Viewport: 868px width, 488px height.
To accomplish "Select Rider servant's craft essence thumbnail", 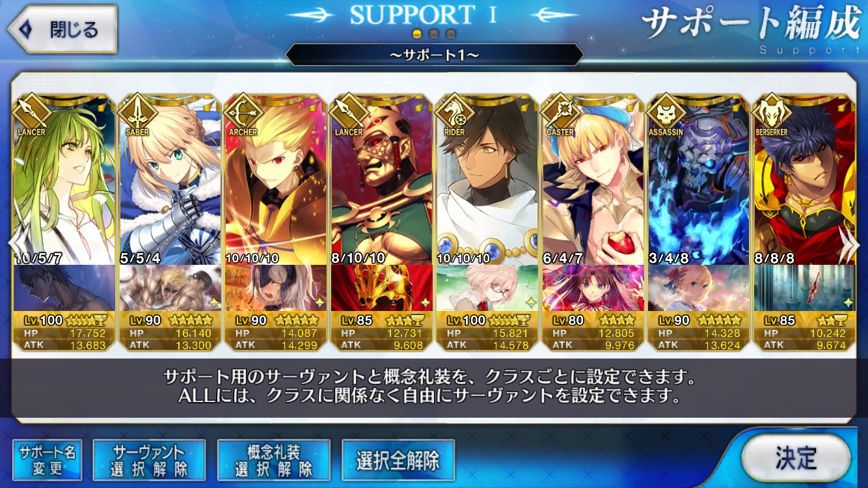I will 487,287.
